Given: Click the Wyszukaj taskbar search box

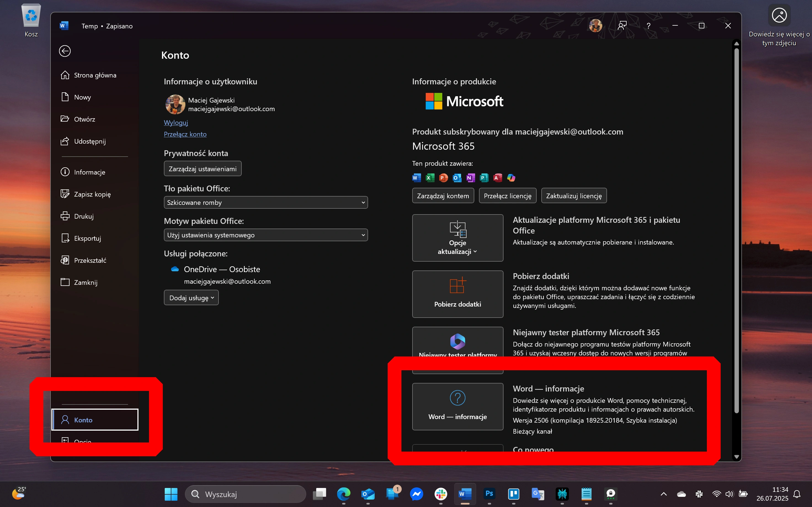Looking at the screenshot, I should tap(245, 494).
